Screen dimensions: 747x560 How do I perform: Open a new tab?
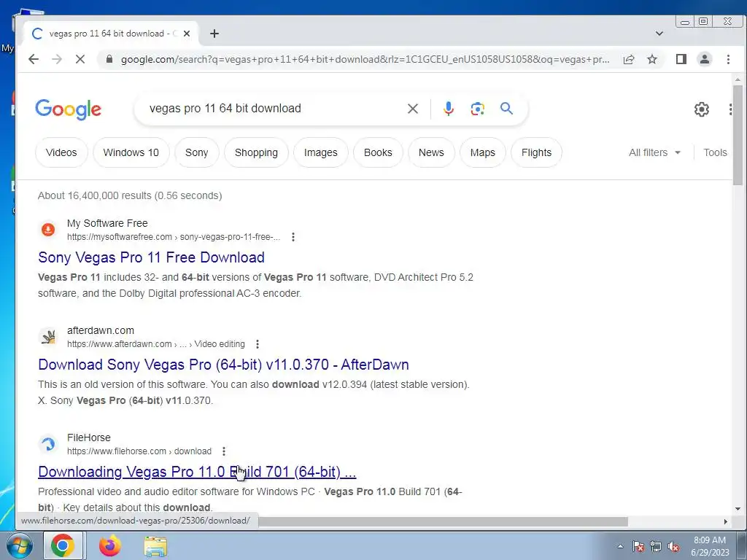(214, 34)
